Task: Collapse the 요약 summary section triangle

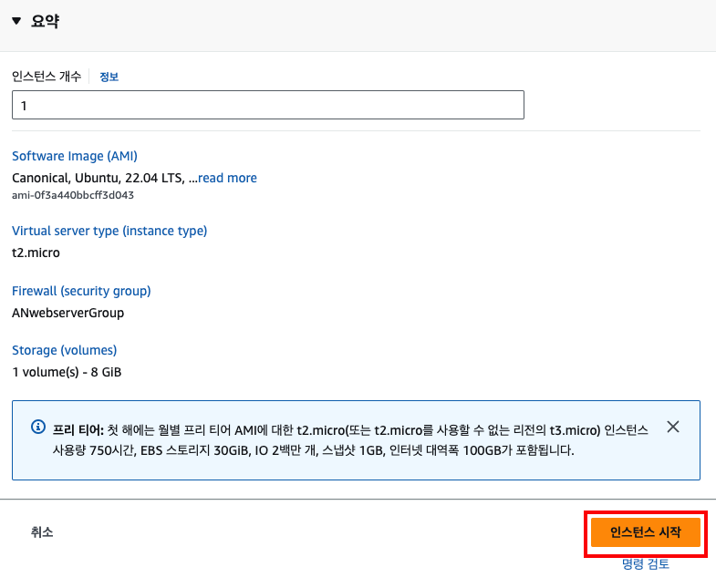Action: coord(16,21)
